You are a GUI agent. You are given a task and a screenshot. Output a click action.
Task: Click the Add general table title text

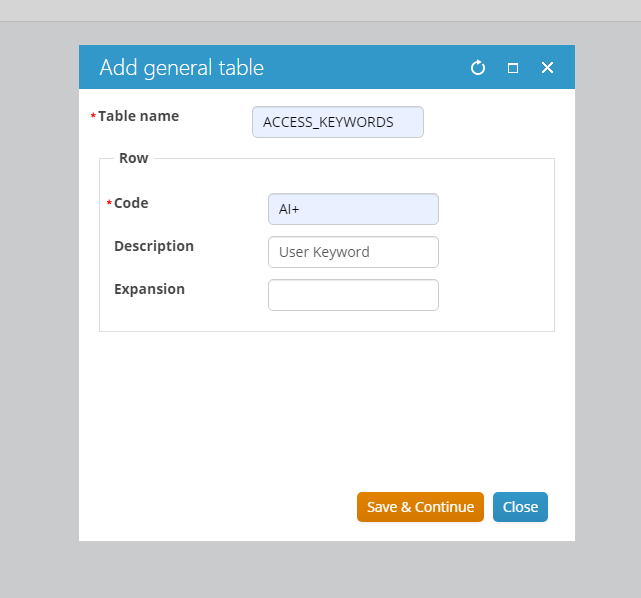(181, 68)
